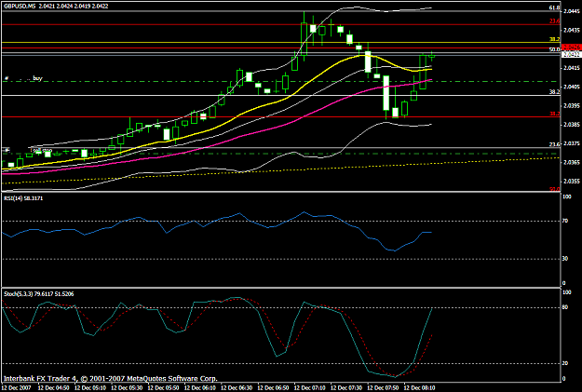Click the 2.0355 price axis value
Image resolution: width=582 pixels, height=392 pixels.
click(571, 182)
